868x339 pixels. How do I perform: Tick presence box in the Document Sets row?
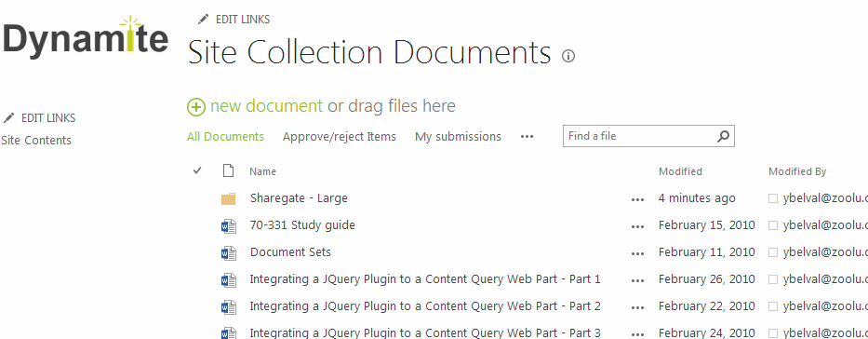(773, 252)
